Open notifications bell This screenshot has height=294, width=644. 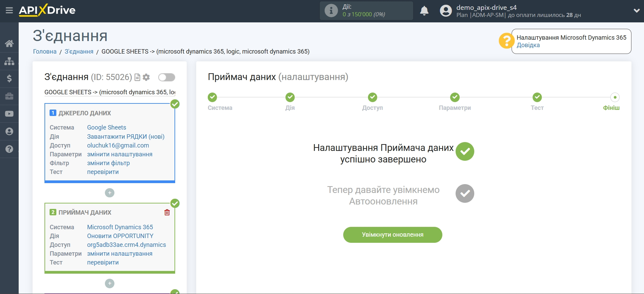(x=424, y=11)
